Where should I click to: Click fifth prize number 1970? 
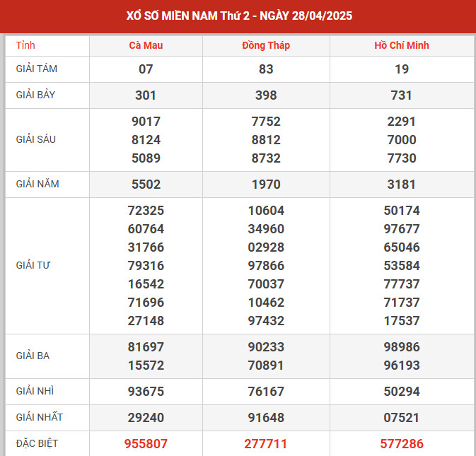(266, 185)
